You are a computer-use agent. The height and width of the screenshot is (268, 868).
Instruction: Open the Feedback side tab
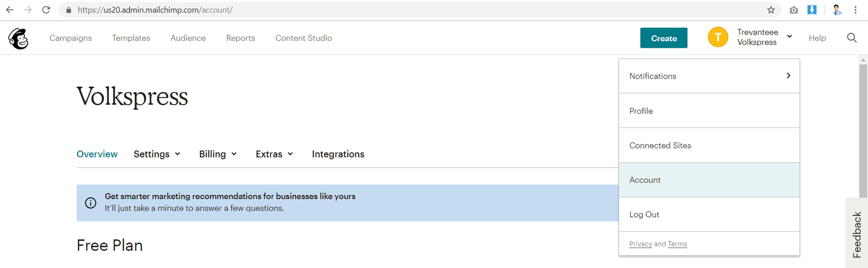point(857,233)
